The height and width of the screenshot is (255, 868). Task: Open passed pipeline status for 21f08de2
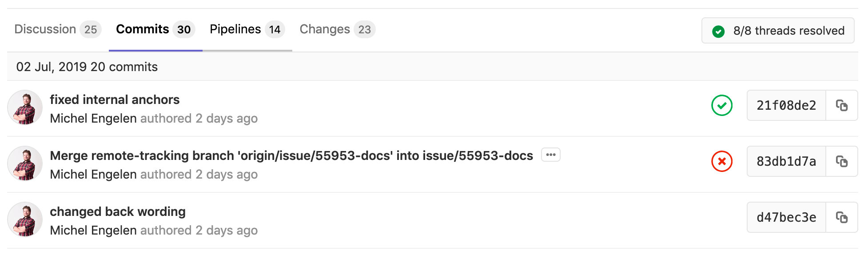pyautogui.click(x=722, y=105)
